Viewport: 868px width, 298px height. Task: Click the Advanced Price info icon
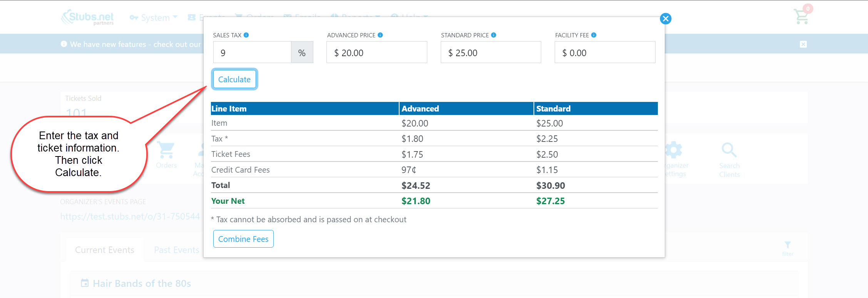pos(380,35)
